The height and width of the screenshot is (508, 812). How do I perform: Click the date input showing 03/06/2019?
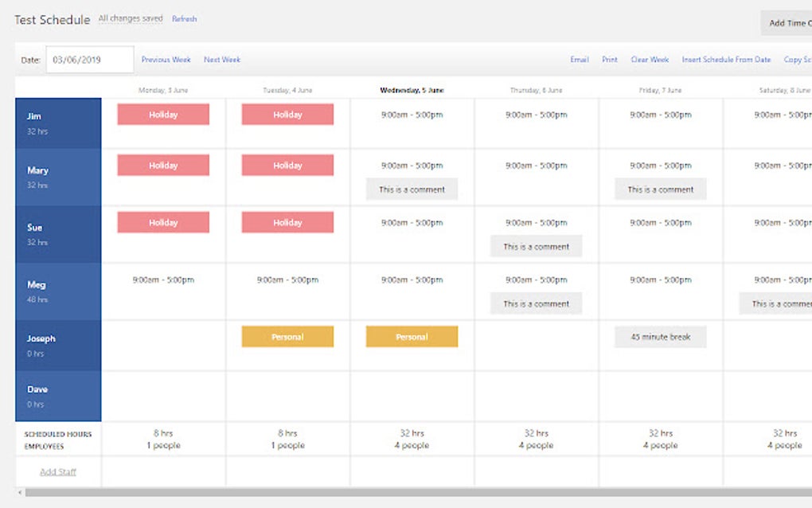coord(89,59)
